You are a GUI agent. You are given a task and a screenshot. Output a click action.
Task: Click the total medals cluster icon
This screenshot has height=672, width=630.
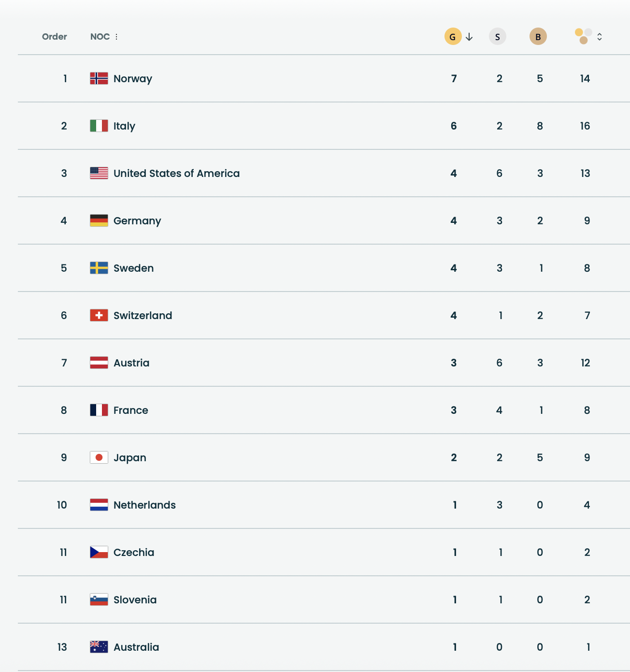click(x=583, y=36)
